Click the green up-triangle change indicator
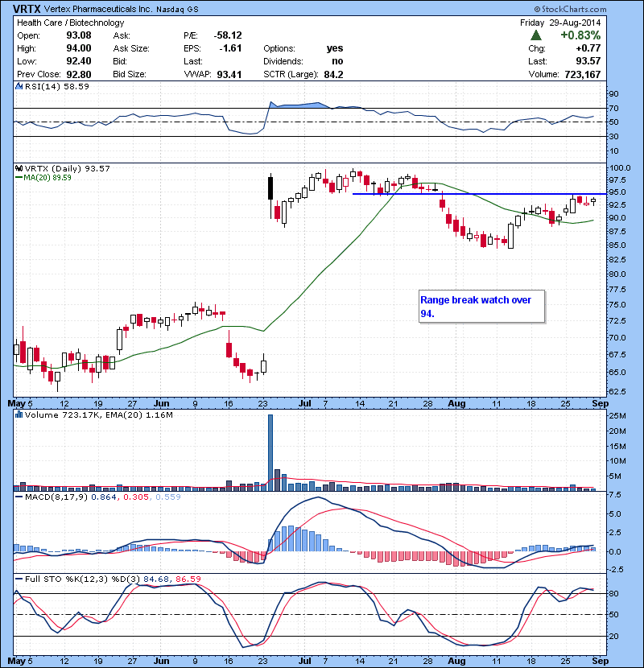The width and height of the screenshot is (644, 668). coord(536,35)
